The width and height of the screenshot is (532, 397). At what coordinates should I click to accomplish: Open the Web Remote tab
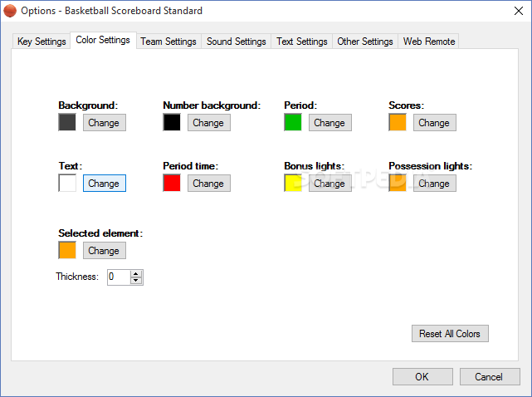(x=429, y=42)
